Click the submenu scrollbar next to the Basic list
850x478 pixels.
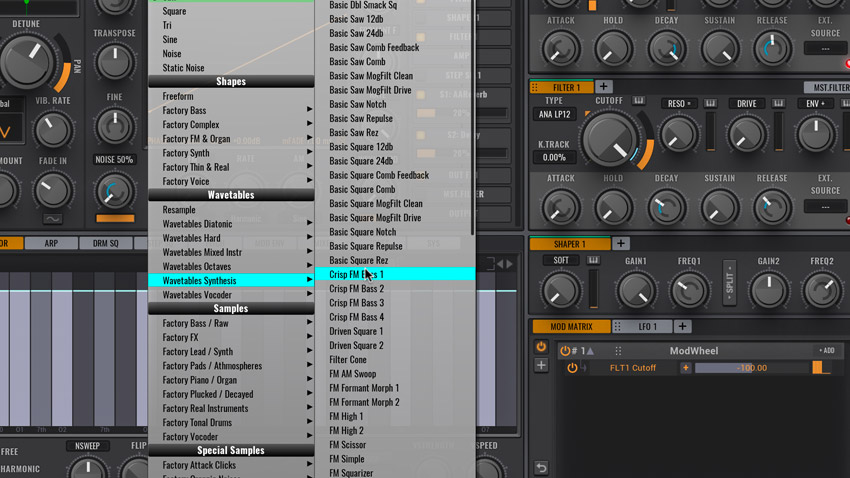click(x=473, y=117)
